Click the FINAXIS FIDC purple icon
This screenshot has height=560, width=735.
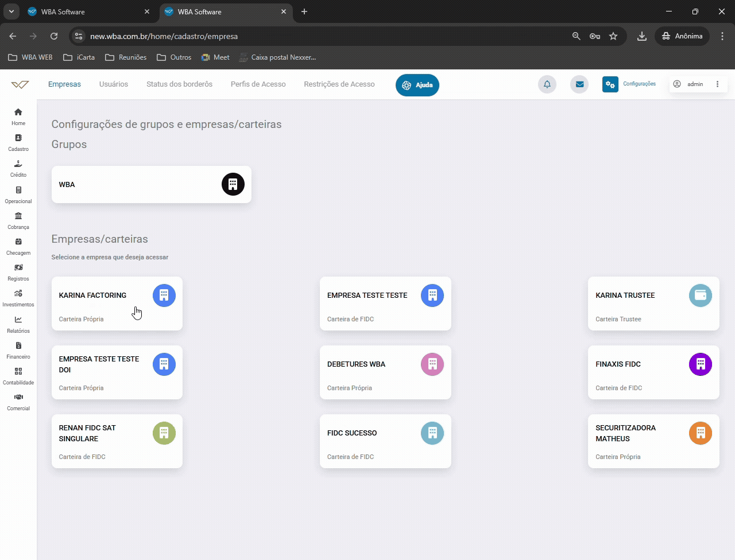(x=701, y=364)
